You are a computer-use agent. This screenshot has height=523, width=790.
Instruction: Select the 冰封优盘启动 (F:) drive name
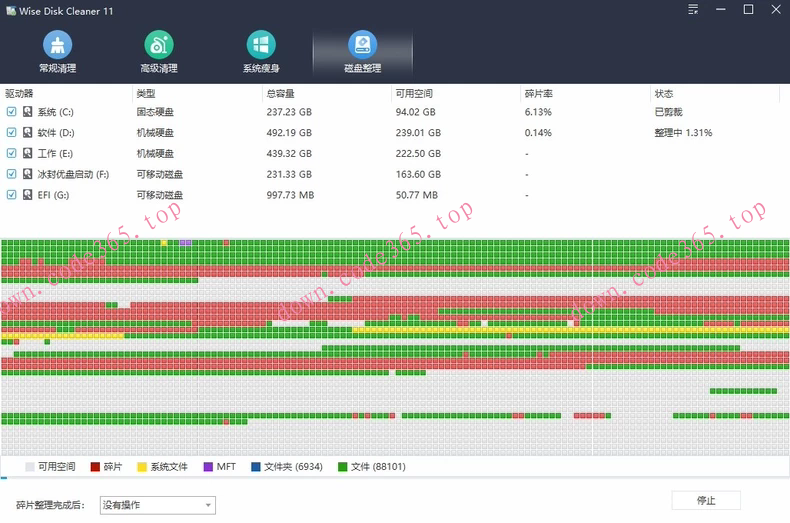point(73,174)
